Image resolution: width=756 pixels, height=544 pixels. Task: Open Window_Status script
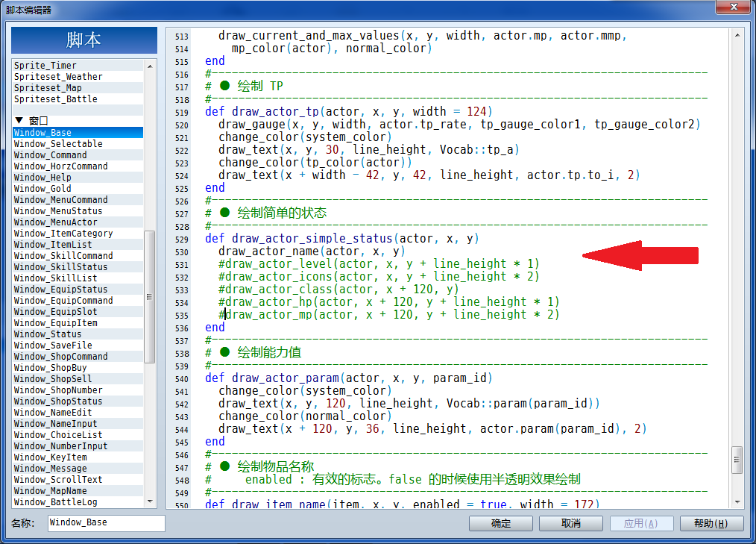coord(78,334)
